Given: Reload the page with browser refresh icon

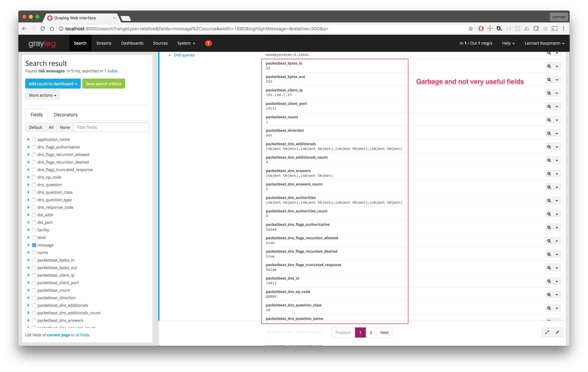Looking at the screenshot, I should point(42,28).
